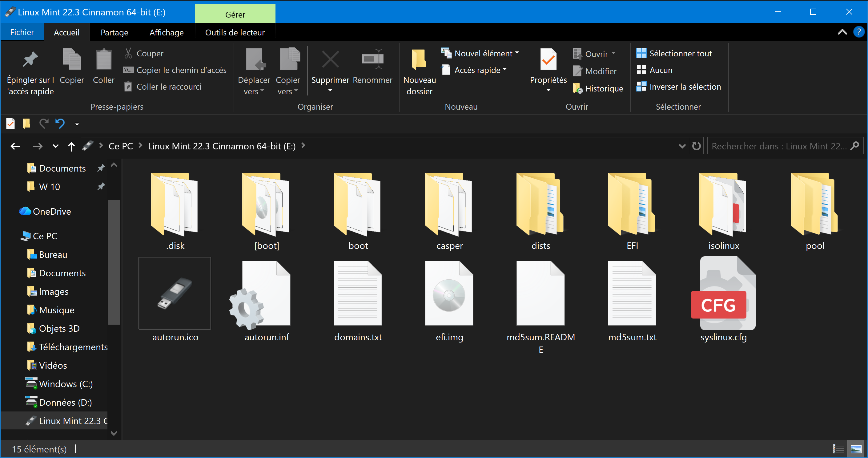Viewport: 868px width, 458px height.
Task: Open the Windows (C:) drive
Action: click(59, 383)
